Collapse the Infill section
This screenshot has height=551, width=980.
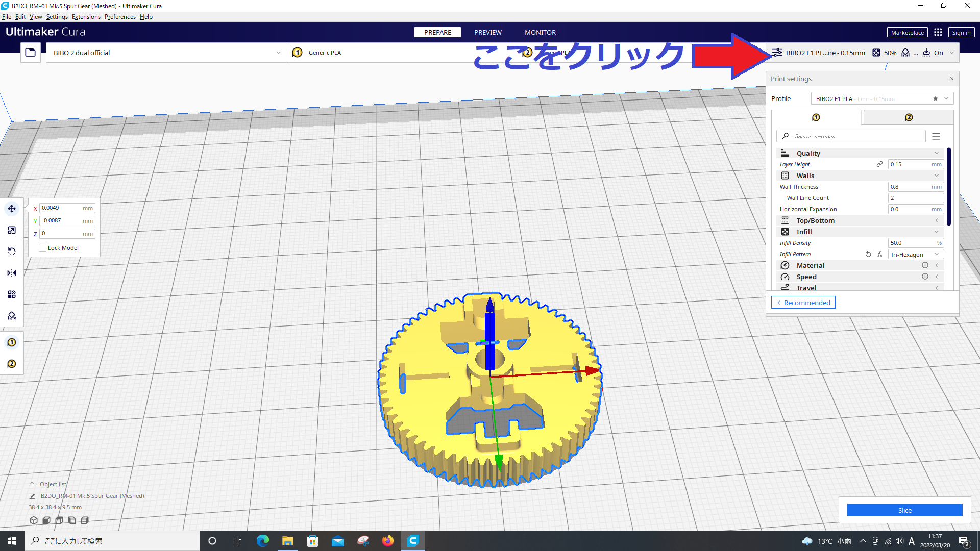tap(861, 232)
